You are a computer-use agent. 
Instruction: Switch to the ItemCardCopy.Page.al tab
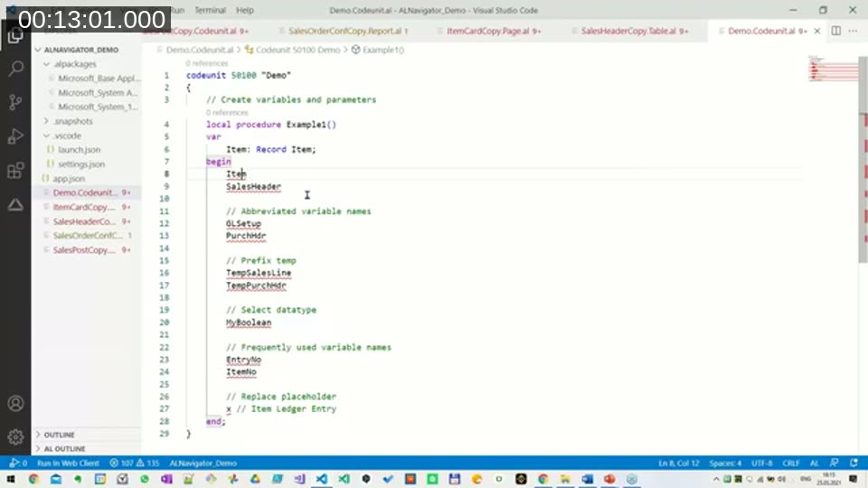494,31
